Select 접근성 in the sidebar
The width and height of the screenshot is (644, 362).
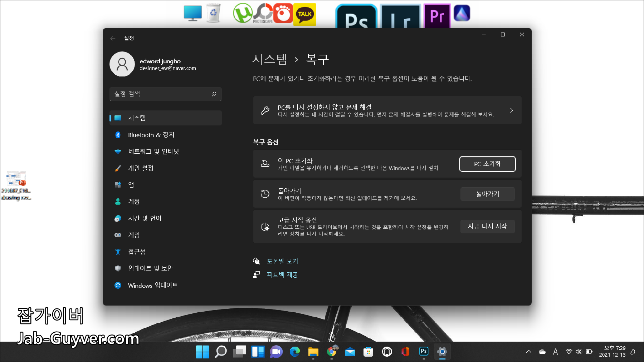pos(165,252)
